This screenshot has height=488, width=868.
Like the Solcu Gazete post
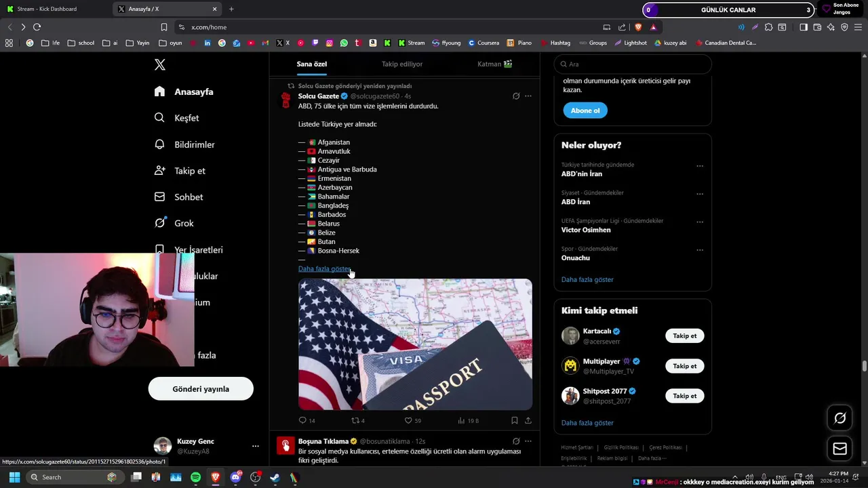coord(413,420)
